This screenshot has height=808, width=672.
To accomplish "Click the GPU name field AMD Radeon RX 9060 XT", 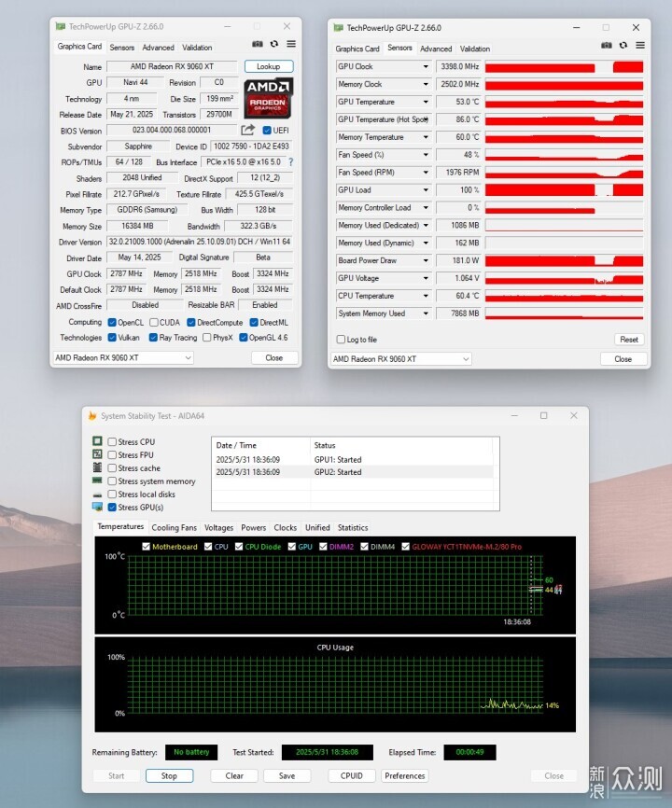I will pyautogui.click(x=172, y=66).
